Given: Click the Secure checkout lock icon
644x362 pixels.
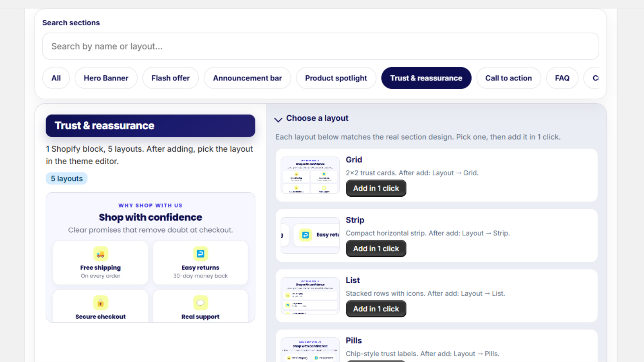Looking at the screenshot, I should click(101, 303).
